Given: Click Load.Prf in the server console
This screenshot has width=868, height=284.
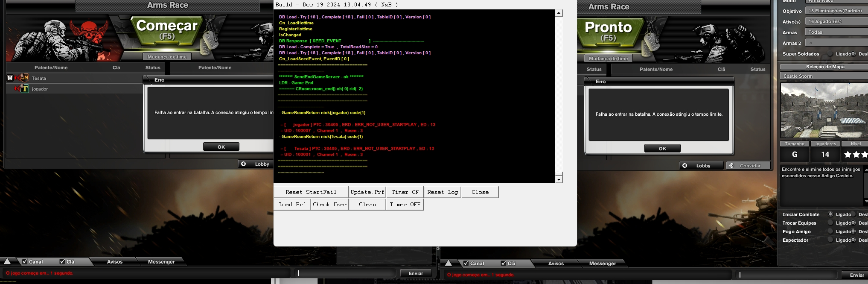Looking at the screenshot, I should point(292,205).
